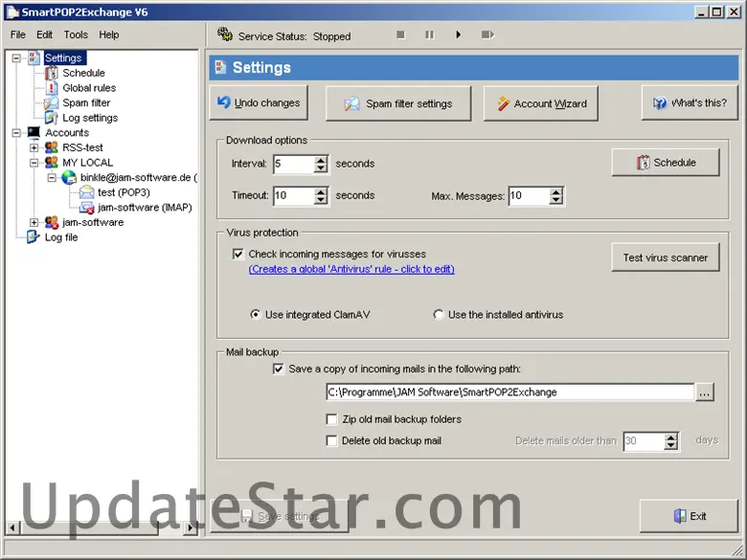Click the backup path input field
The image size is (747, 560).
(509, 392)
